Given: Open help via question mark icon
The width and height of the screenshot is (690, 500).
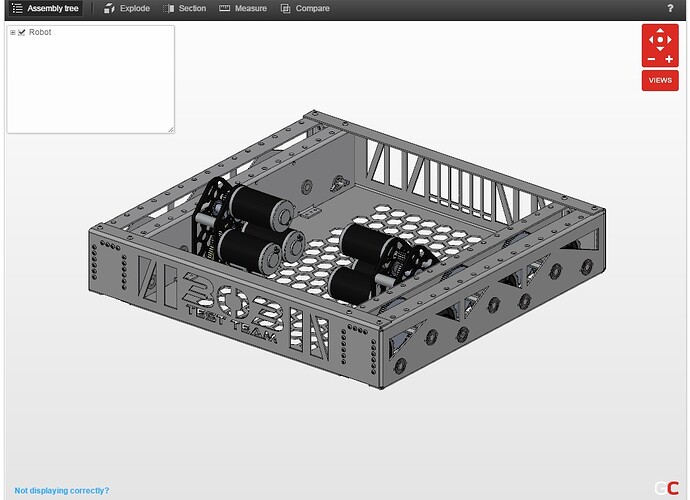Looking at the screenshot, I should pos(670,8).
